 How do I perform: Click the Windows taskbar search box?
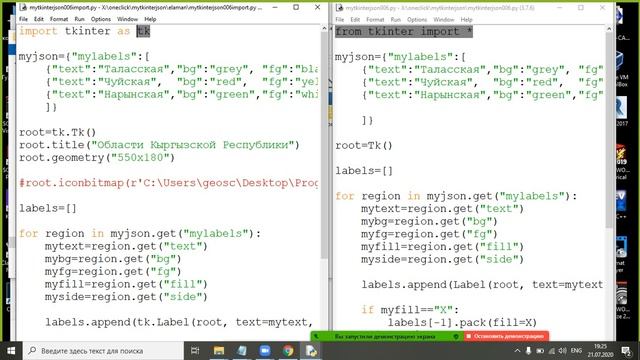(103, 351)
